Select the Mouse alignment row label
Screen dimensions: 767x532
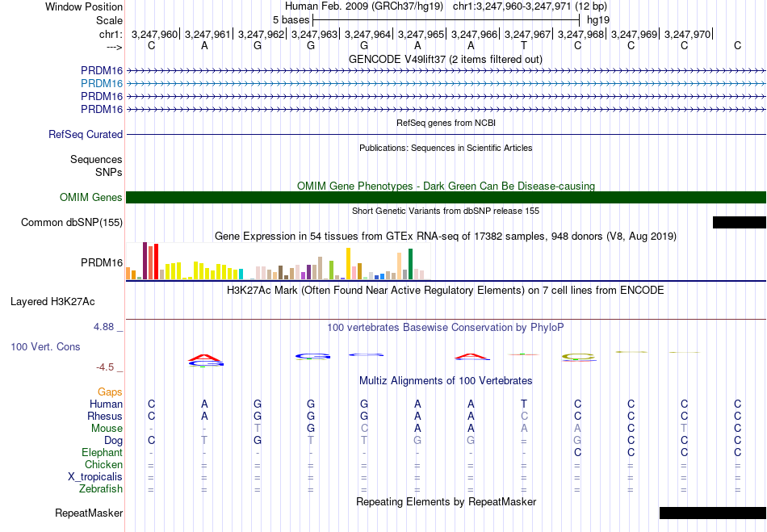point(107,429)
